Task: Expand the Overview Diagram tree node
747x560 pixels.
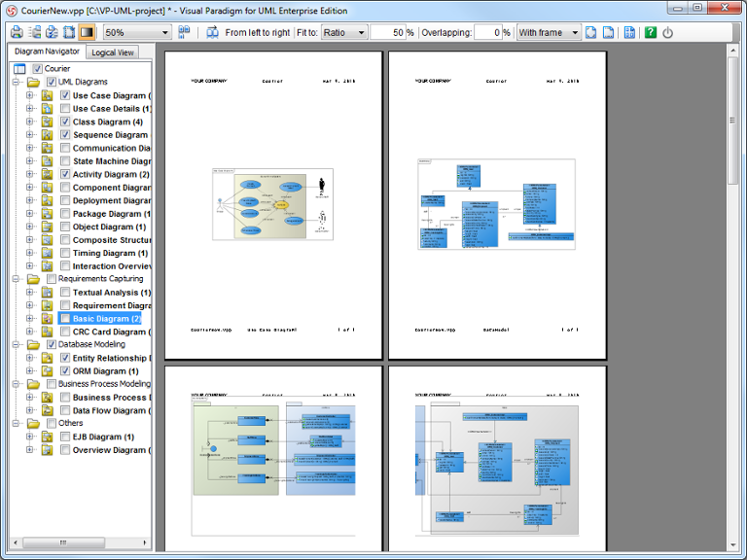Action: (29, 449)
